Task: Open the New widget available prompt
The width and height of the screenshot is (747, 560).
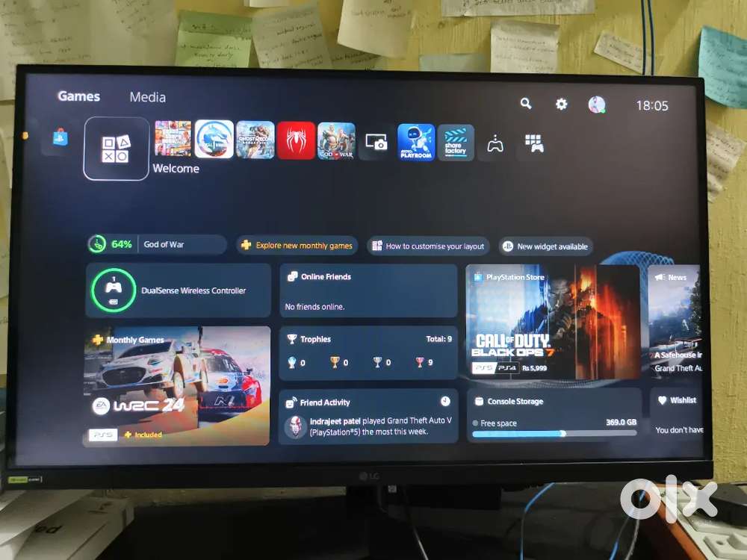Action: (x=545, y=246)
